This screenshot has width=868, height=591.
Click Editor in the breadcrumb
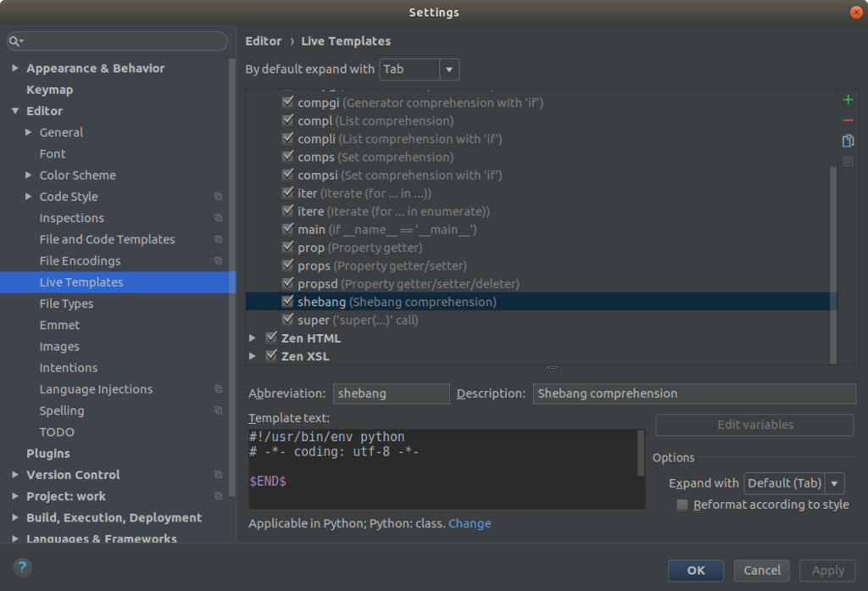pyautogui.click(x=264, y=41)
